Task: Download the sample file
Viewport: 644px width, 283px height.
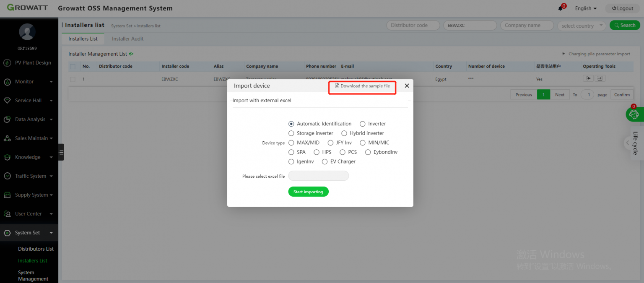Action: click(x=362, y=86)
